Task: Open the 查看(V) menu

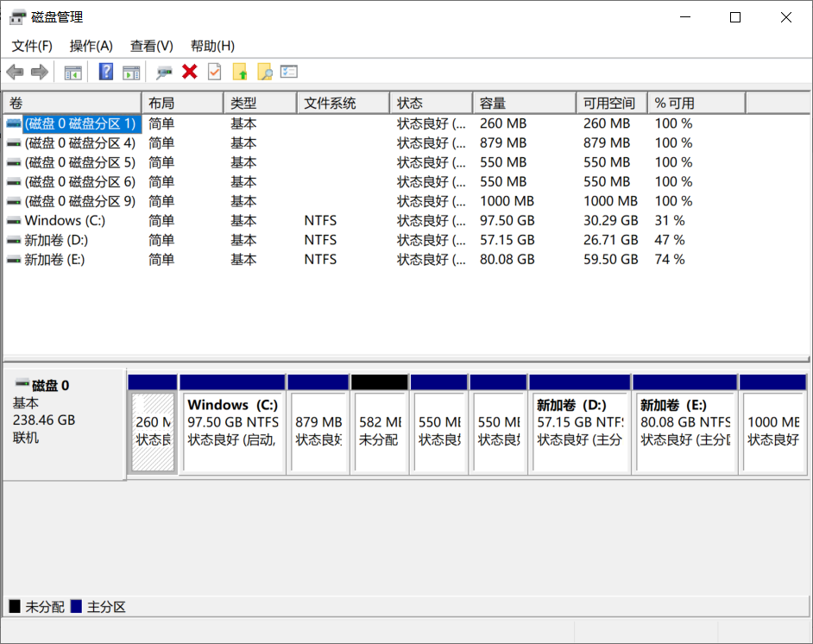Action: click(151, 46)
